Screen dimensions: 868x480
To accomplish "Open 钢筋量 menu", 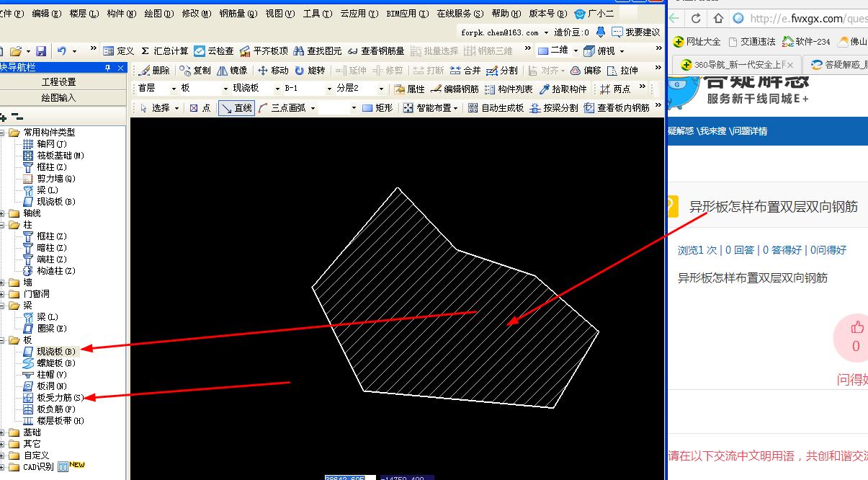I will click(x=237, y=14).
